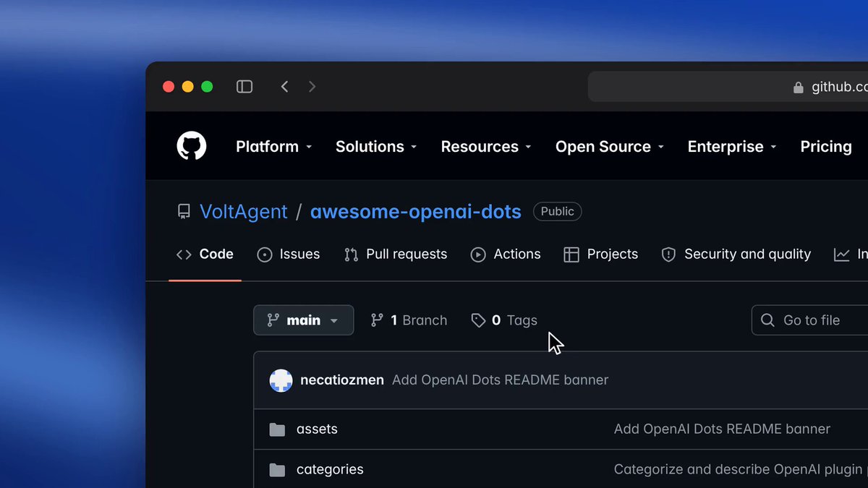The width and height of the screenshot is (868, 488).
Task: Click the categories folder icon
Action: coord(277,470)
